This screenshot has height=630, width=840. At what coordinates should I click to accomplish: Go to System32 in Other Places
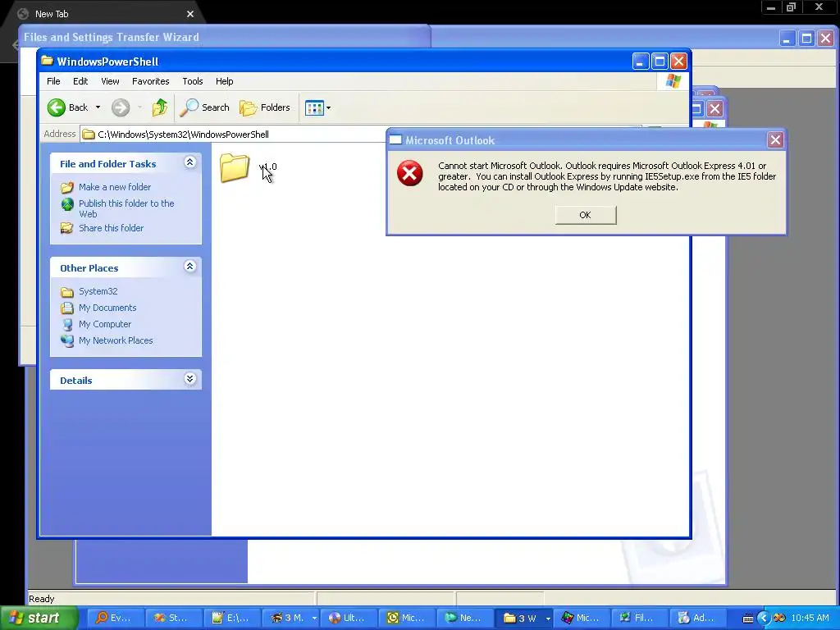pyautogui.click(x=98, y=291)
